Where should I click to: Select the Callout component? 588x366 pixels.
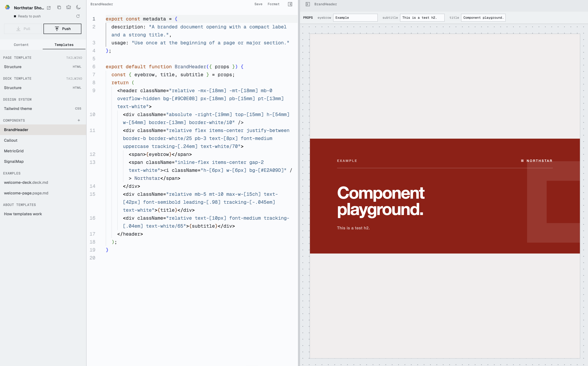43,140
